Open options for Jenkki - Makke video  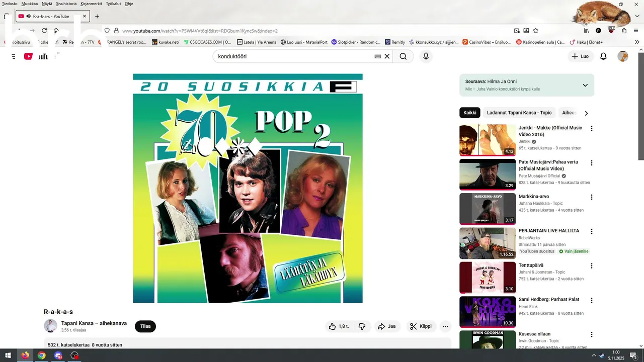(x=592, y=128)
